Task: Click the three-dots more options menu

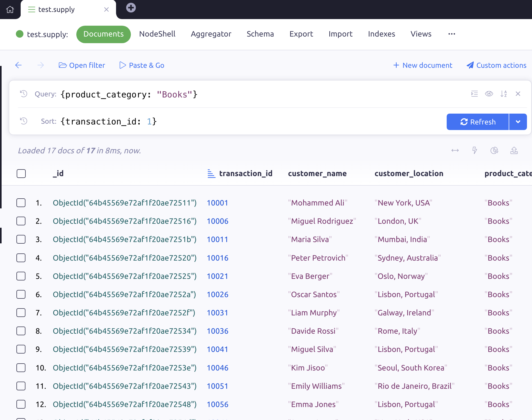Action: point(452,33)
